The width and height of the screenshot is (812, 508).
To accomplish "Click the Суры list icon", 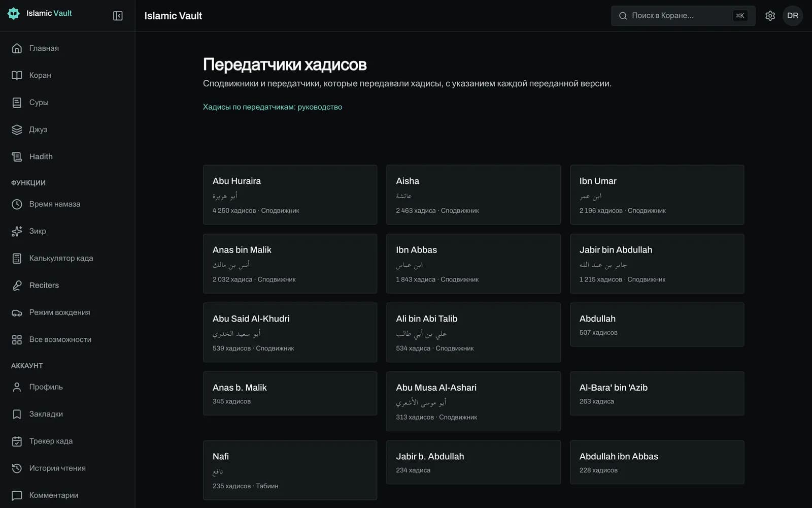I will tap(17, 103).
